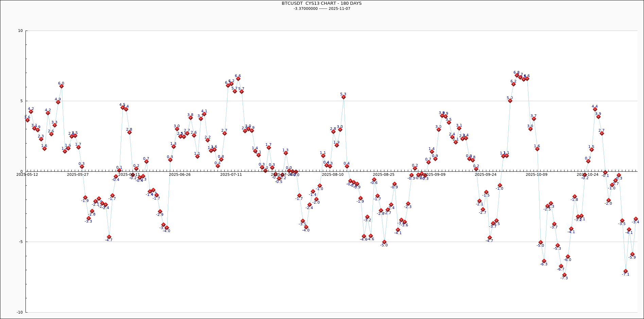Click the lowest data marker labeled -7.3
Image resolution: width=644 pixels, height=319 pixels.
(564, 275)
